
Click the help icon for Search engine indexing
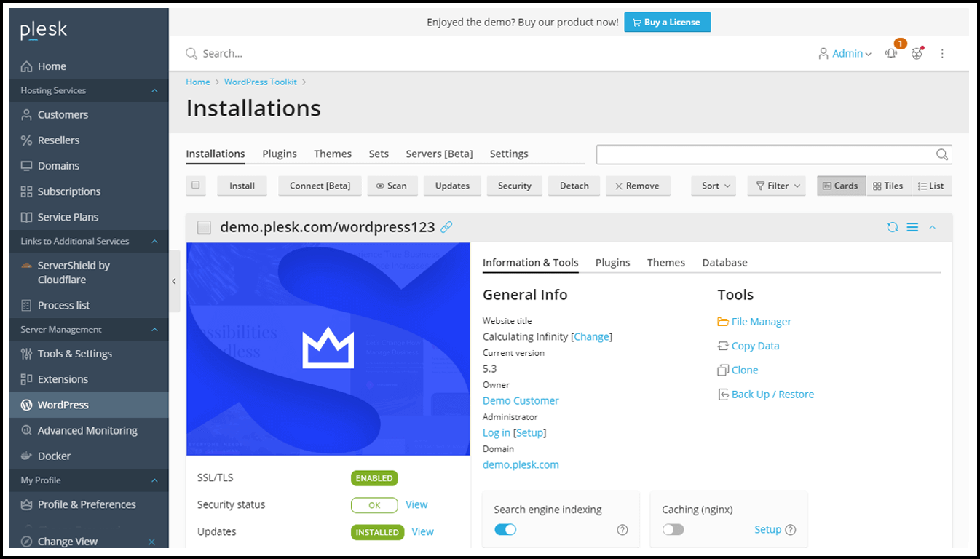[x=623, y=530]
